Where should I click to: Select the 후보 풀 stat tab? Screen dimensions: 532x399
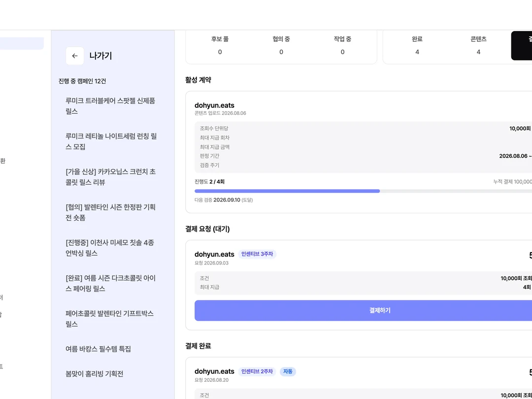tap(220, 45)
